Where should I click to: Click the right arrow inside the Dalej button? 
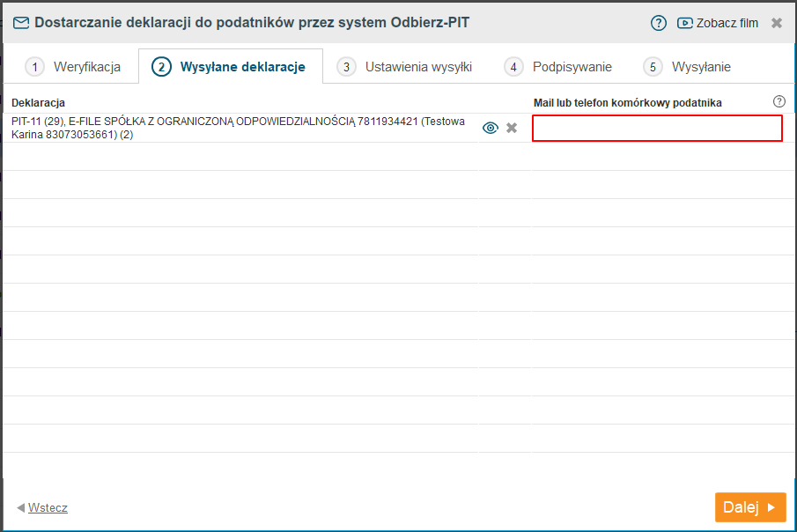pos(771,507)
